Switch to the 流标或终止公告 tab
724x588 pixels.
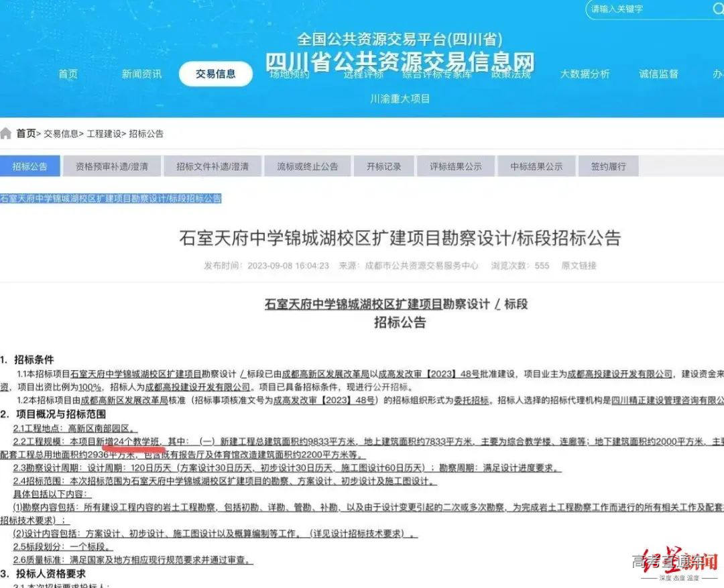pyautogui.click(x=308, y=166)
